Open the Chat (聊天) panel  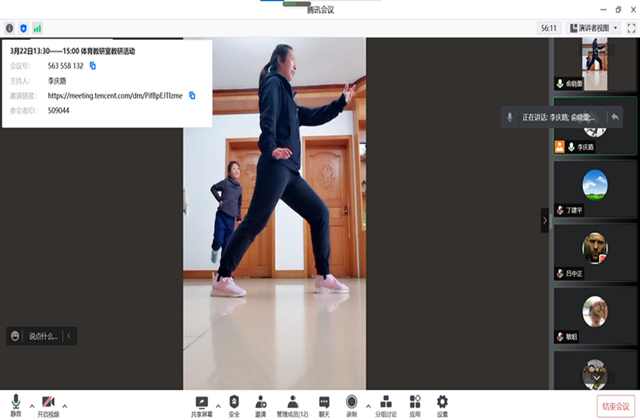pyautogui.click(x=324, y=404)
